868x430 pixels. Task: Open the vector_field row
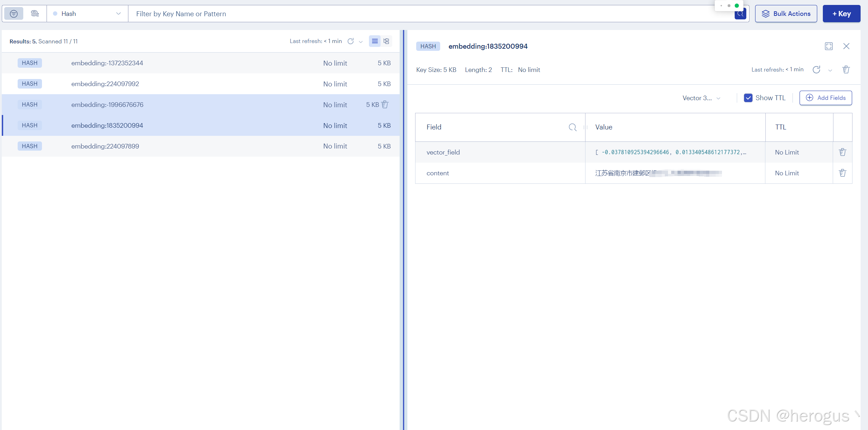point(633,152)
